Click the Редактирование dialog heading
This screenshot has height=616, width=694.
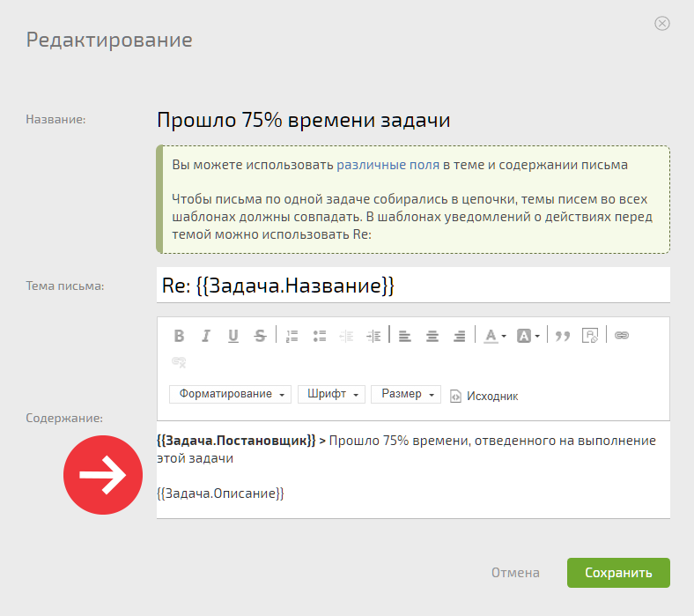[109, 40]
